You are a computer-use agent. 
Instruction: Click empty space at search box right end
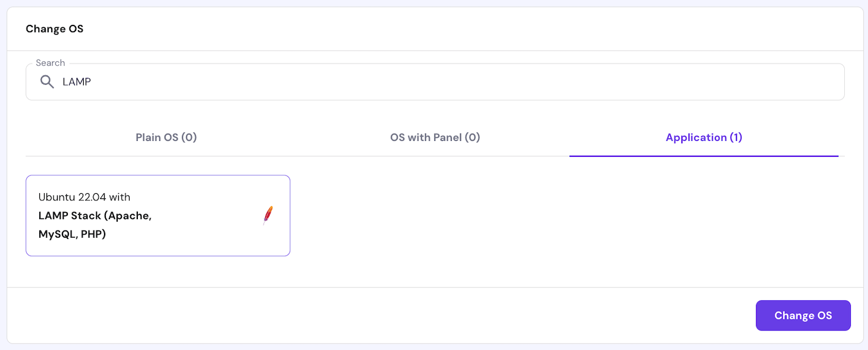820,82
